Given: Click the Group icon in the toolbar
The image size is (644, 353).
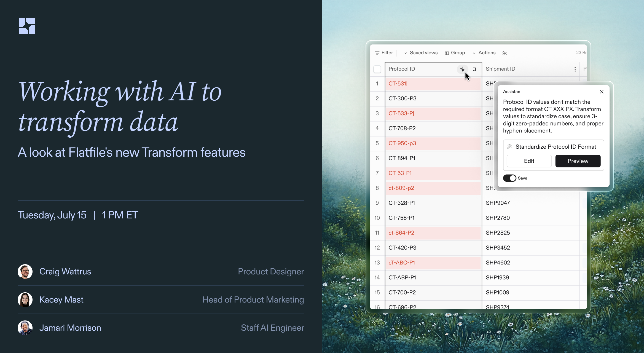Looking at the screenshot, I should coord(447,53).
